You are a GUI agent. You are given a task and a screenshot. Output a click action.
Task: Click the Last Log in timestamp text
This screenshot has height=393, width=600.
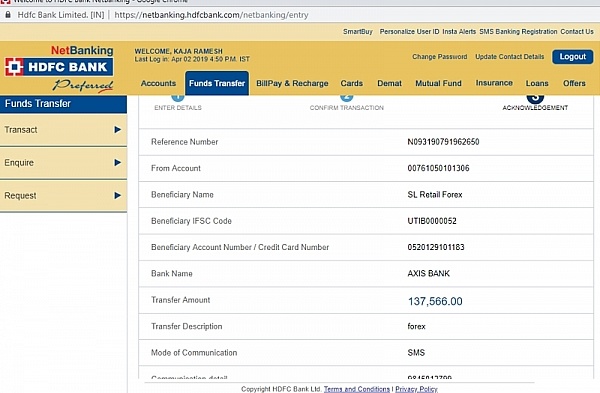pos(192,59)
